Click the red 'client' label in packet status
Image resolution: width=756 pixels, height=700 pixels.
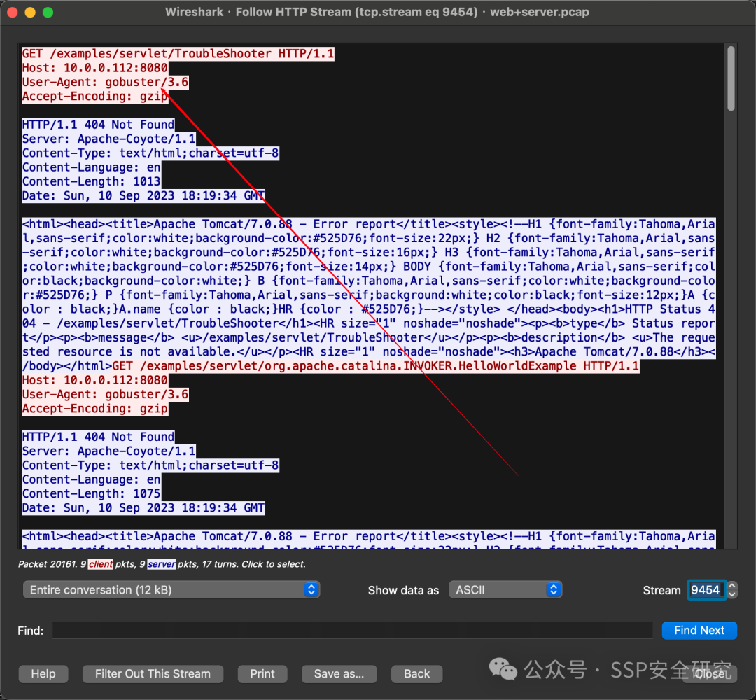point(101,564)
